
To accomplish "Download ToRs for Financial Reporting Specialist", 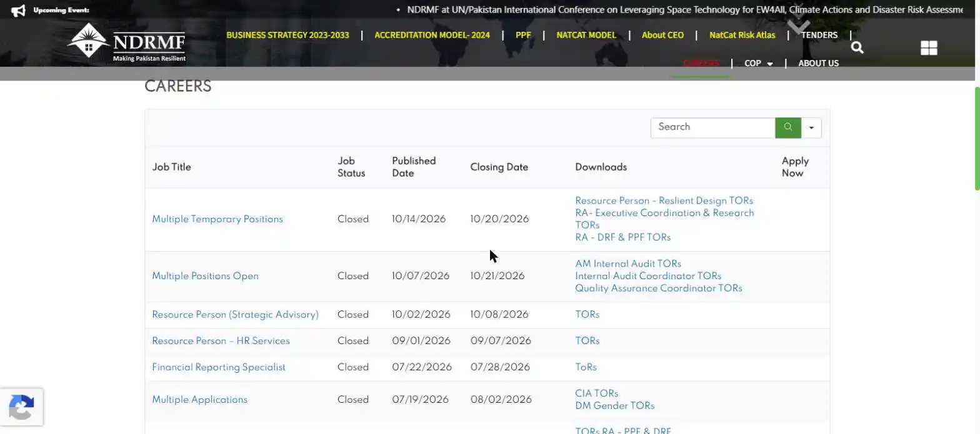I will [586, 367].
